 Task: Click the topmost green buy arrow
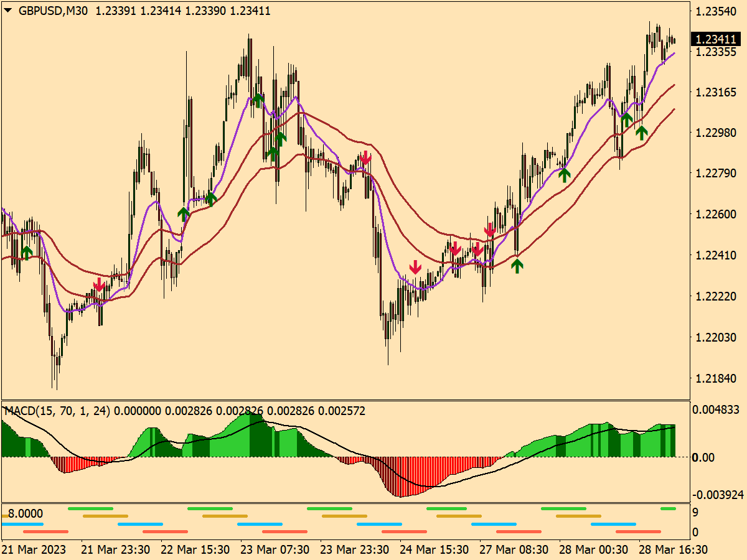(258, 100)
